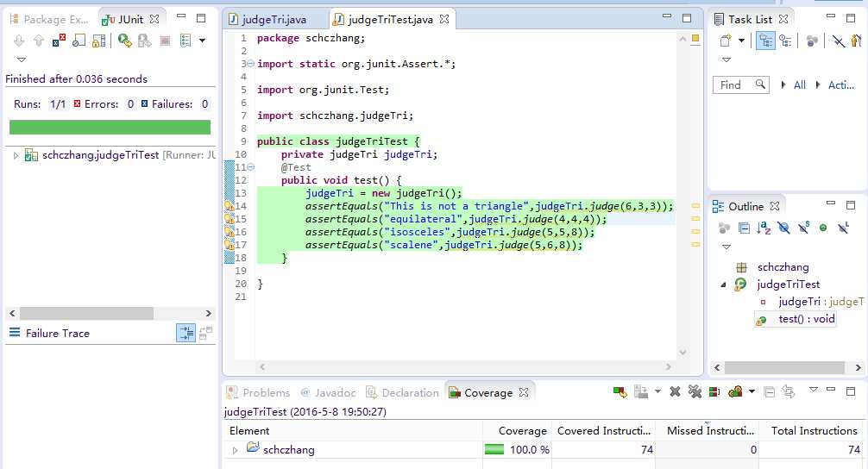The width and height of the screenshot is (868, 469).
Task: Click the Stop JUnit Test Run icon
Action: (x=165, y=41)
